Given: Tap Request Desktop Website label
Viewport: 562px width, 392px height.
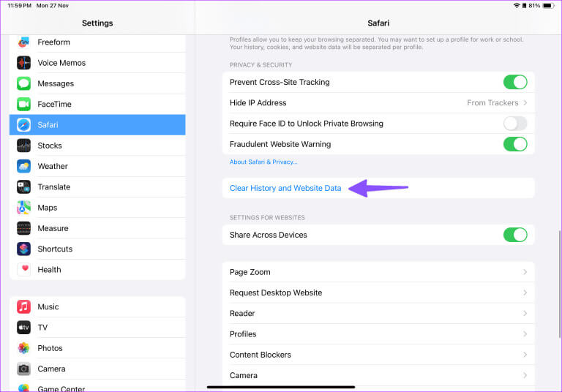Looking at the screenshot, I should pos(276,293).
